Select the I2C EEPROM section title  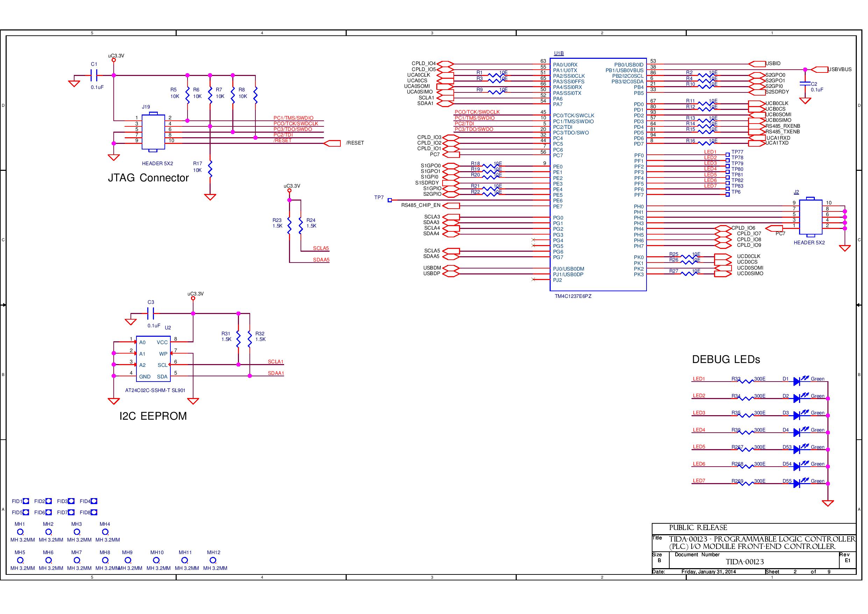coord(153,416)
